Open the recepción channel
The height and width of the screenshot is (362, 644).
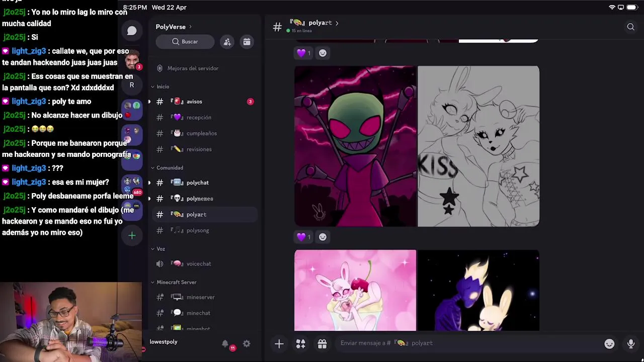pos(205,118)
